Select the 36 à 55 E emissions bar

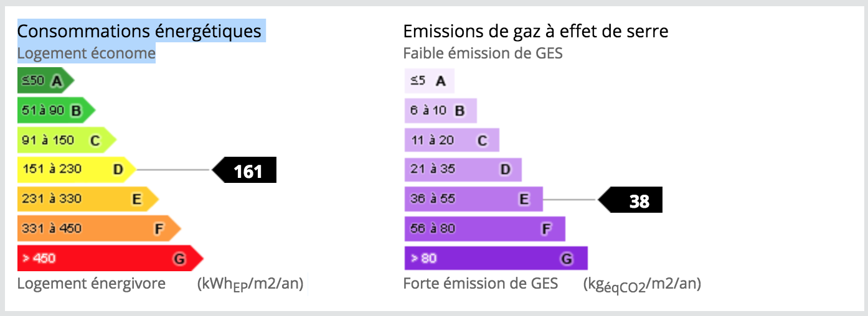click(473, 199)
